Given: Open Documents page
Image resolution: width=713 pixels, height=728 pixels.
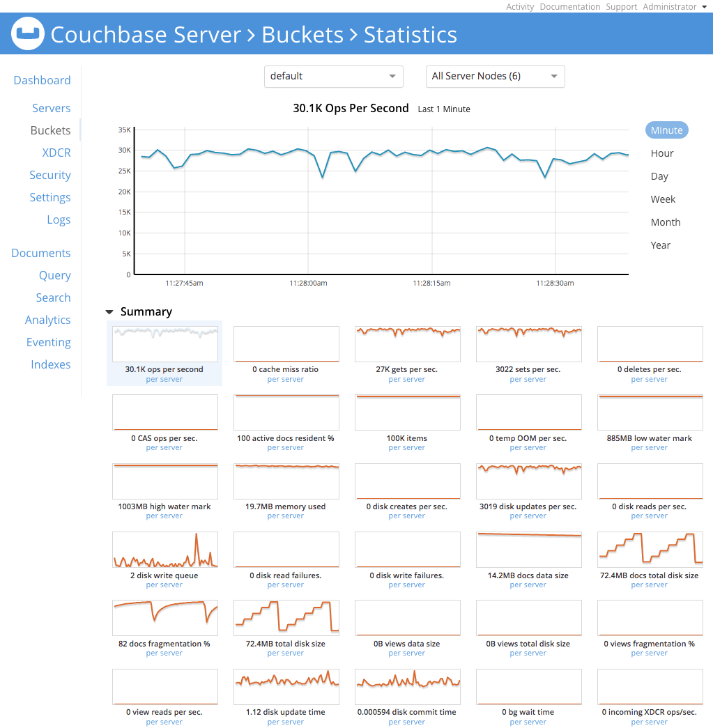Looking at the screenshot, I should pos(41,253).
